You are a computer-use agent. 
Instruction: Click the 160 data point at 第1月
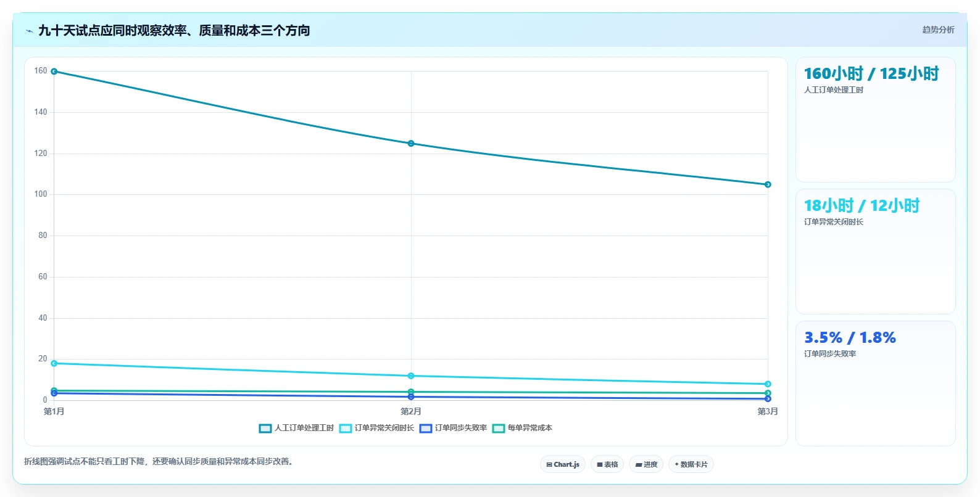(x=54, y=72)
